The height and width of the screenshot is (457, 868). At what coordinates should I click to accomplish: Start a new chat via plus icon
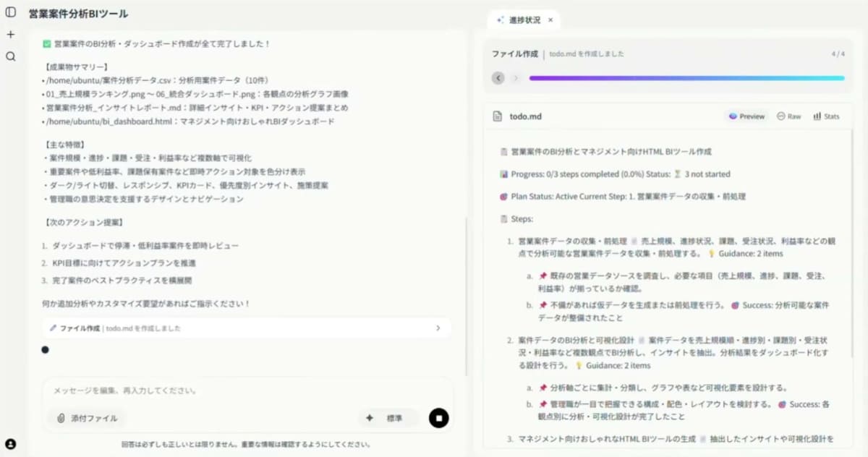click(x=10, y=33)
